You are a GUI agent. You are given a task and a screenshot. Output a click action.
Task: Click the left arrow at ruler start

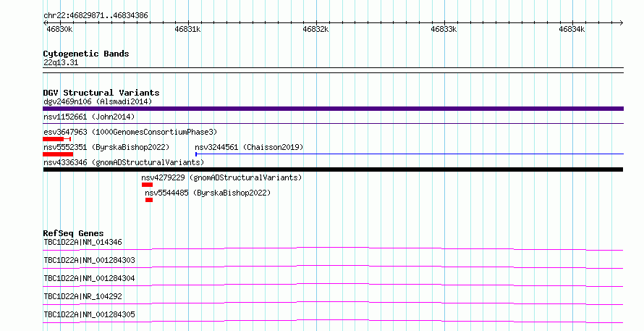[45, 23]
